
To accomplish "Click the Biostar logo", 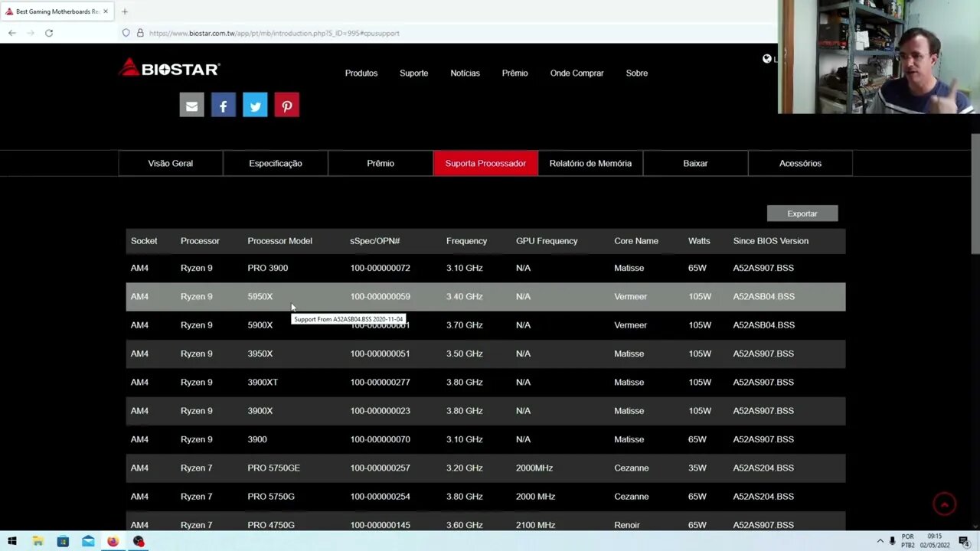I will tap(169, 69).
